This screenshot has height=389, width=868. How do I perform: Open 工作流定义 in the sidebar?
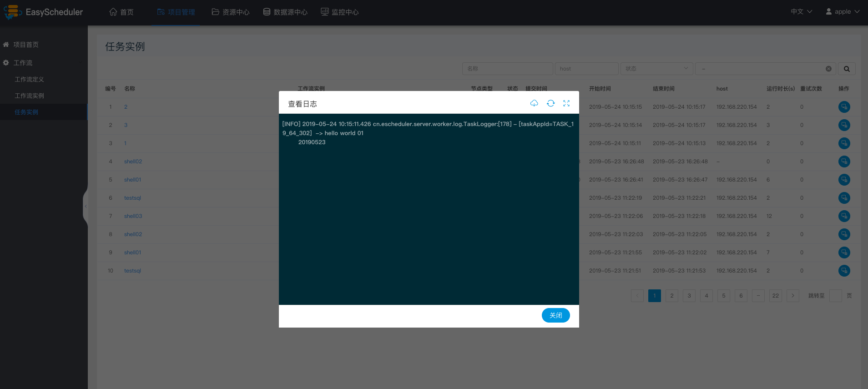pyautogui.click(x=29, y=79)
